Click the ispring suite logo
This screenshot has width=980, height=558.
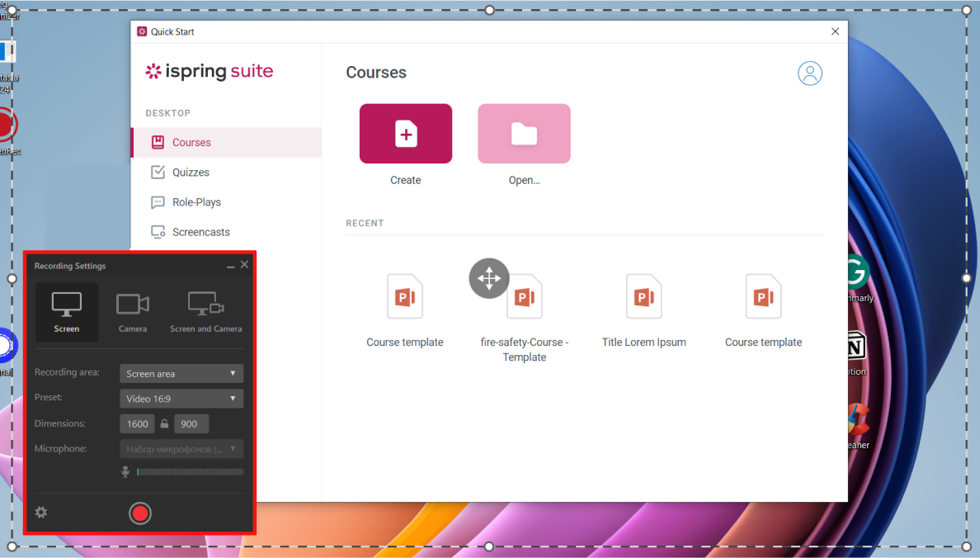(x=210, y=71)
